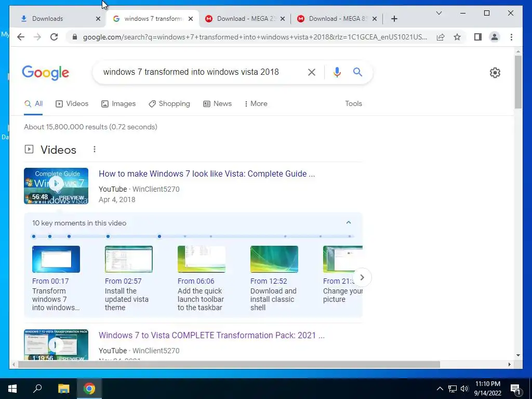Click the 'From 02:57' timestamp link
Screen dimensions: 532x399
[123, 281]
